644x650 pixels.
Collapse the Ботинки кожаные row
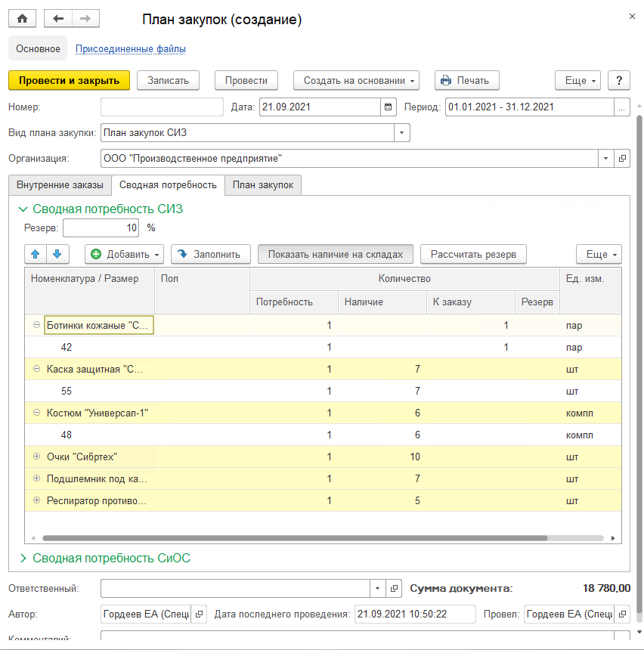tap(36, 325)
